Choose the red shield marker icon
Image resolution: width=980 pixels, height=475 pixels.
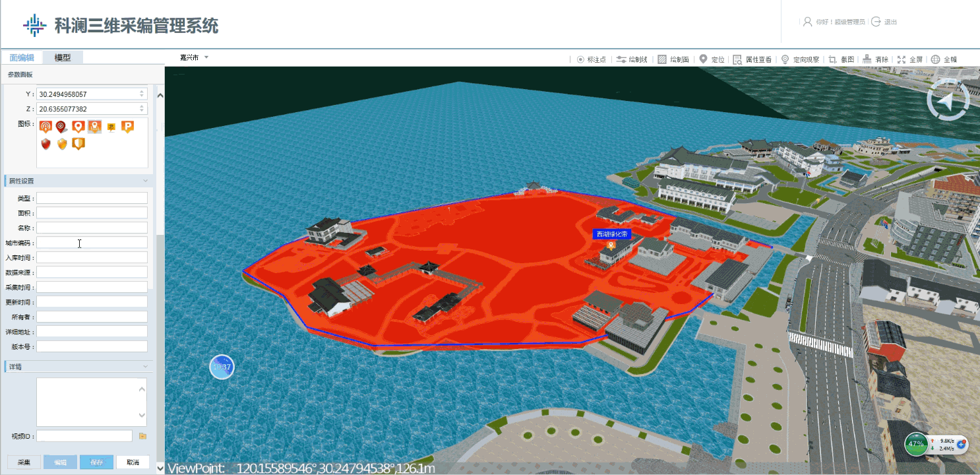point(46,144)
